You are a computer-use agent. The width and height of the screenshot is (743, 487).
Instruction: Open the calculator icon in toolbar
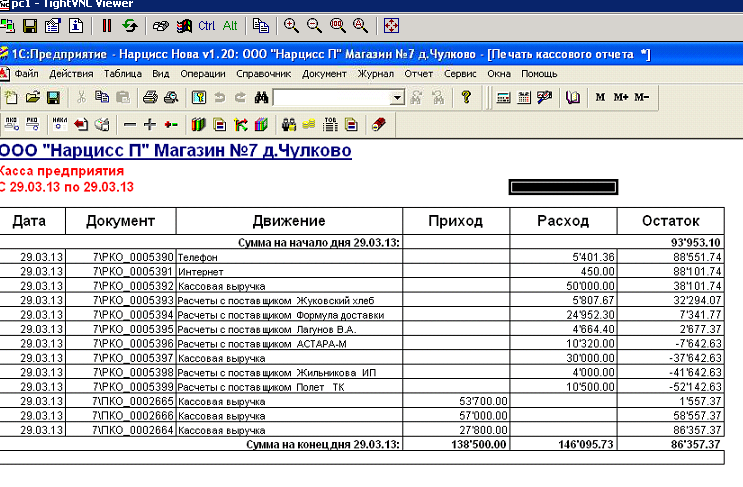pos(502,98)
